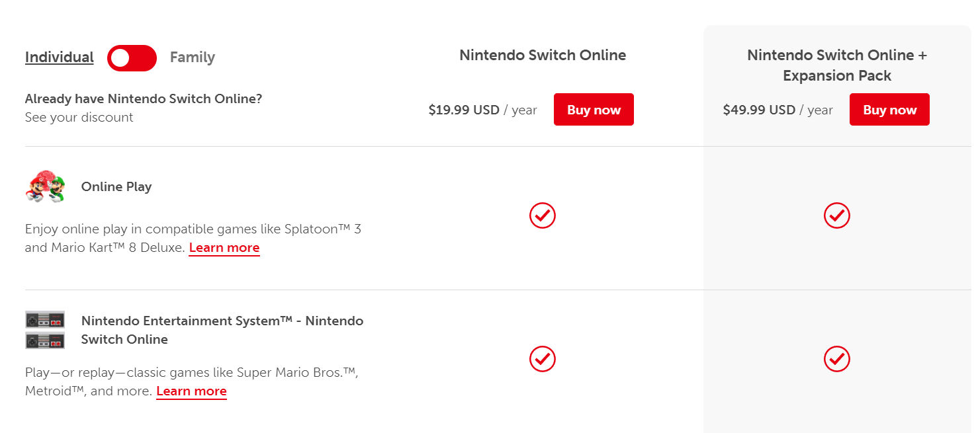Click Online Play checkmark under Nintendo Switch Online
This screenshot has height=433, width=980.
(x=543, y=216)
